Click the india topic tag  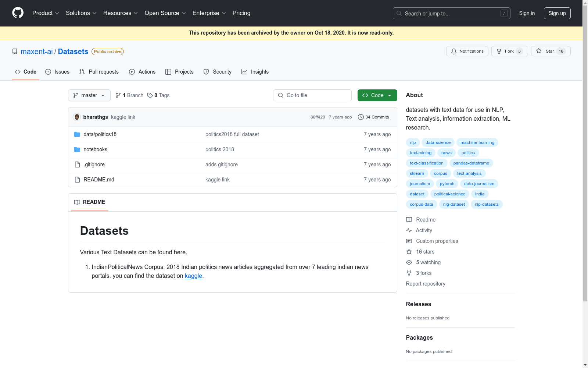click(480, 194)
